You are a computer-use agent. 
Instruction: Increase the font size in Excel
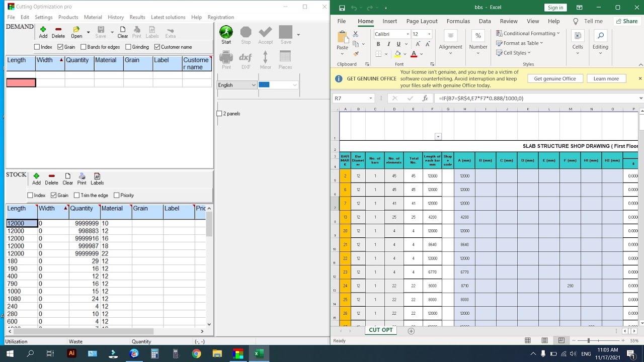(418, 44)
